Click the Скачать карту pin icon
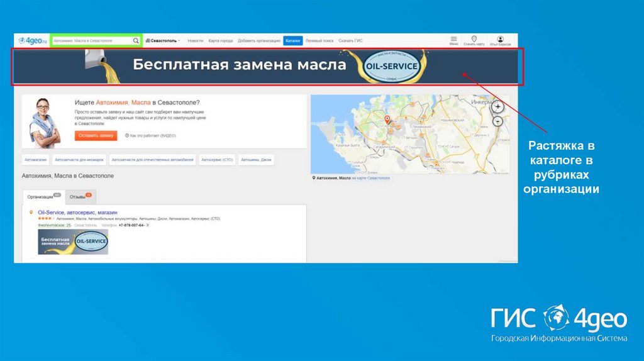Viewport: 644px width, 361px height. pos(474,40)
